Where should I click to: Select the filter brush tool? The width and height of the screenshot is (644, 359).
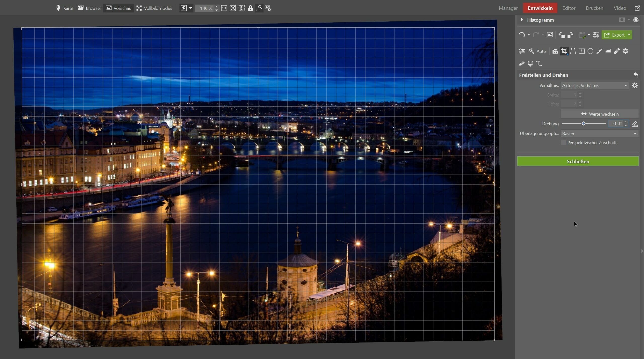599,51
